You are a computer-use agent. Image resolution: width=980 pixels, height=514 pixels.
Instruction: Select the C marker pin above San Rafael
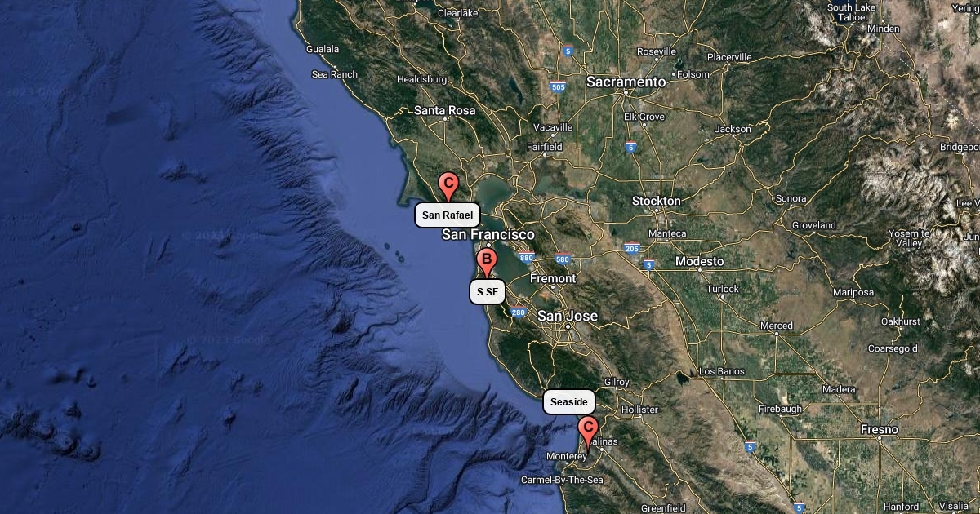pyautogui.click(x=448, y=187)
